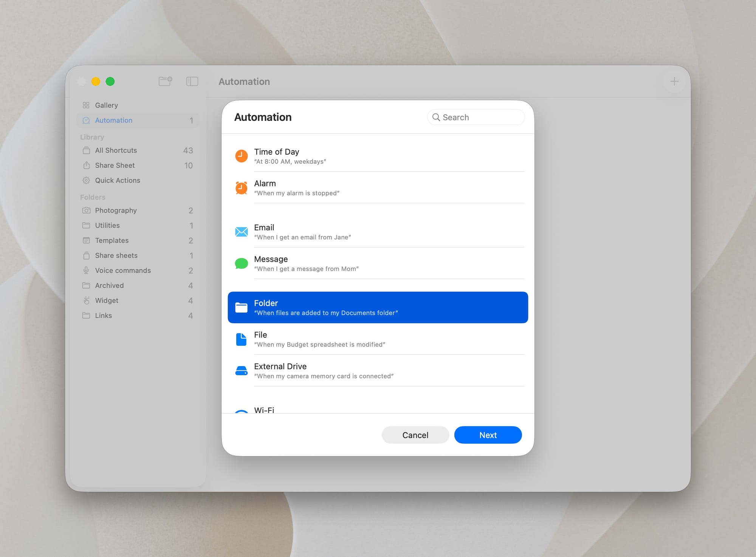Click the File trigger icon

241,339
